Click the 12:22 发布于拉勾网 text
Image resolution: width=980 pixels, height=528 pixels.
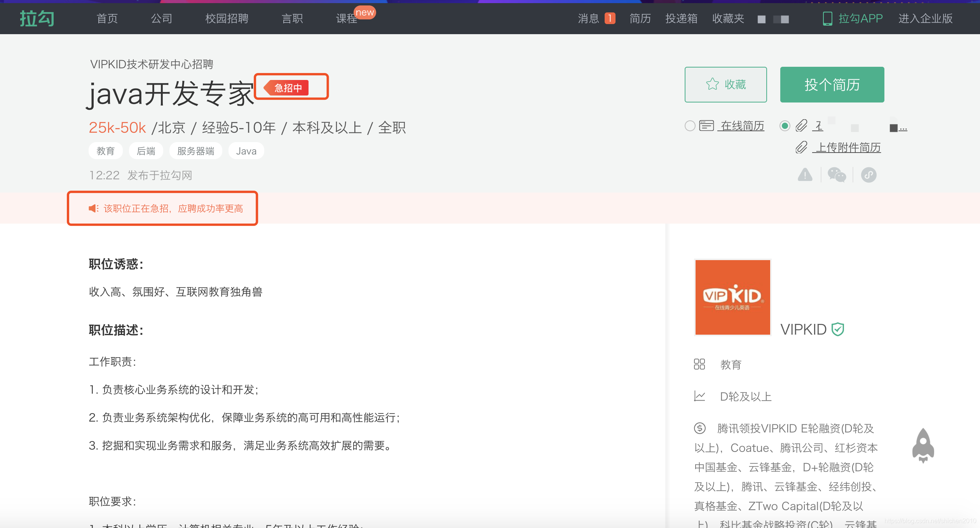pos(141,175)
